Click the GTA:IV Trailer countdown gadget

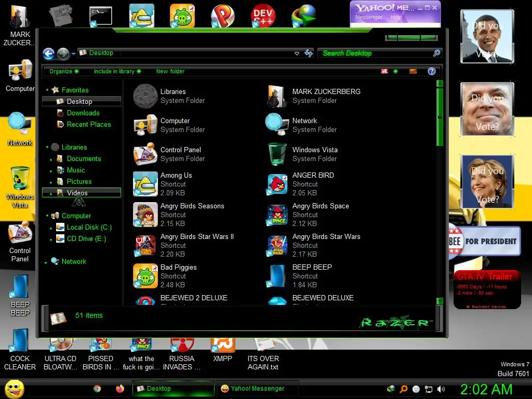(487, 289)
